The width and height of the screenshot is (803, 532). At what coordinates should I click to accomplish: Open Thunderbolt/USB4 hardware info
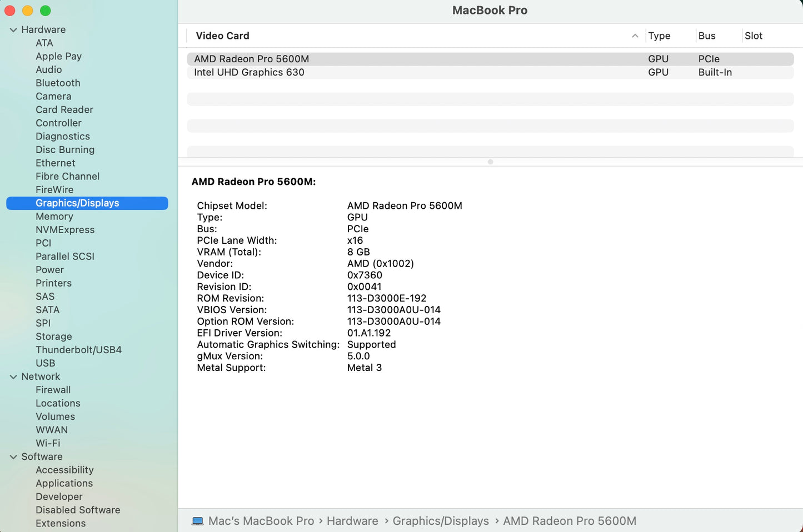(78, 350)
